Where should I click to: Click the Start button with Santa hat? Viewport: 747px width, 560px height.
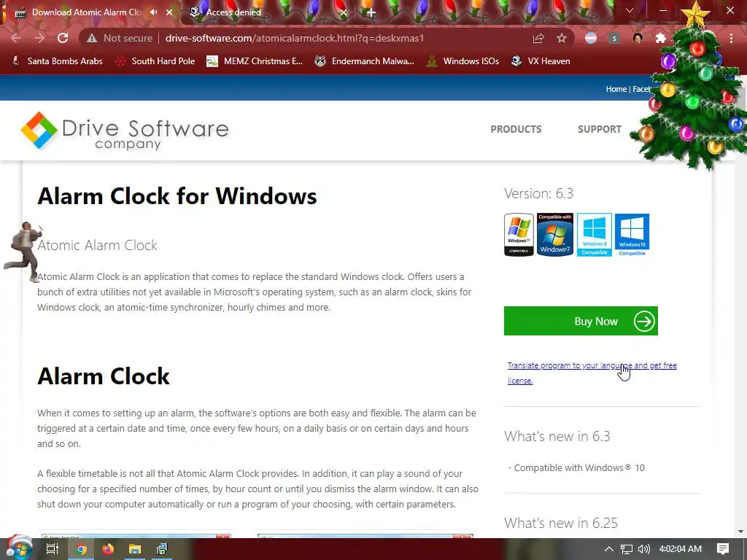pos(18,548)
